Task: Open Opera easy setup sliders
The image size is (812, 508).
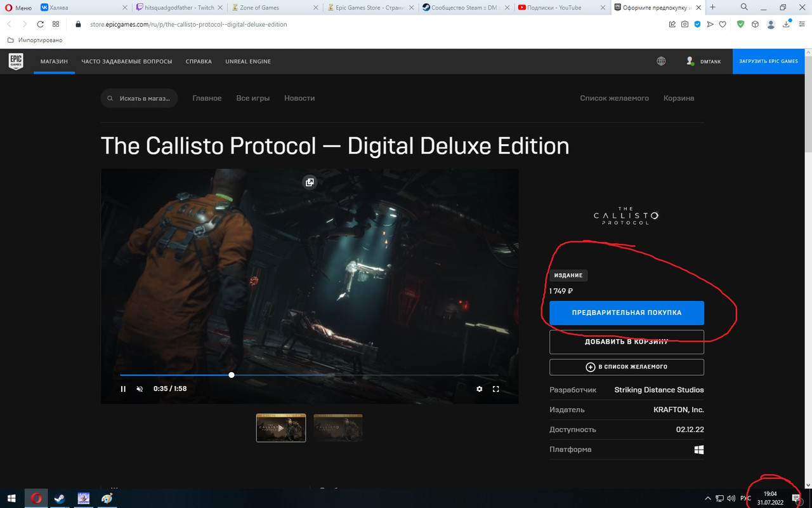Action: pos(801,24)
